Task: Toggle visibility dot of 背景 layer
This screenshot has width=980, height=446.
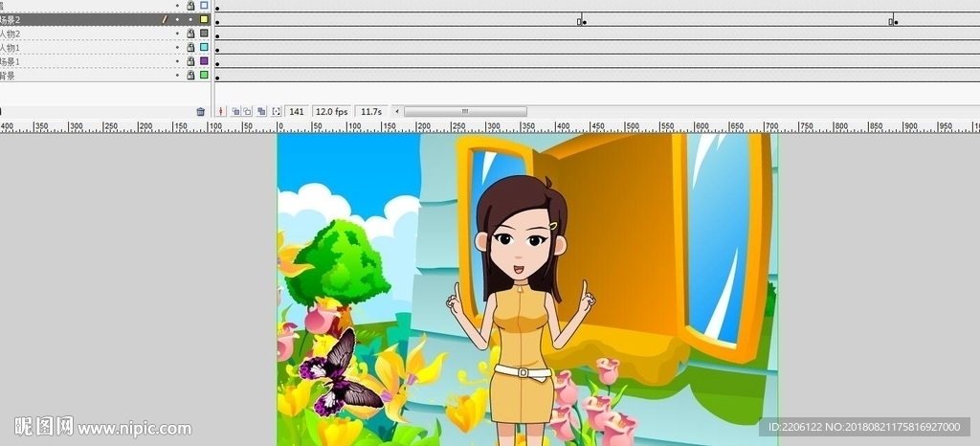Action: click(x=177, y=75)
